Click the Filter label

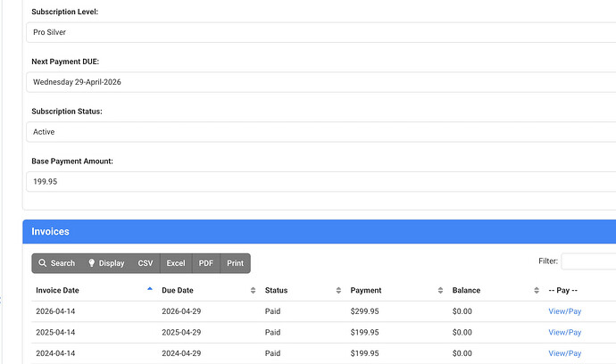coord(548,261)
